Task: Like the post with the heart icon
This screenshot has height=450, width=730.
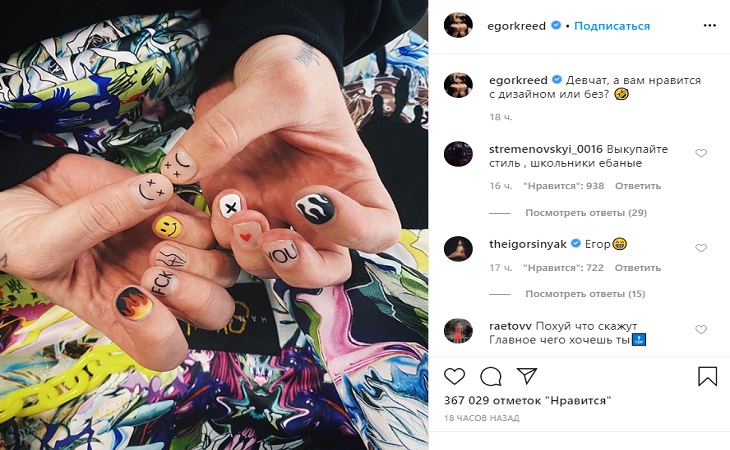Action: point(454,376)
